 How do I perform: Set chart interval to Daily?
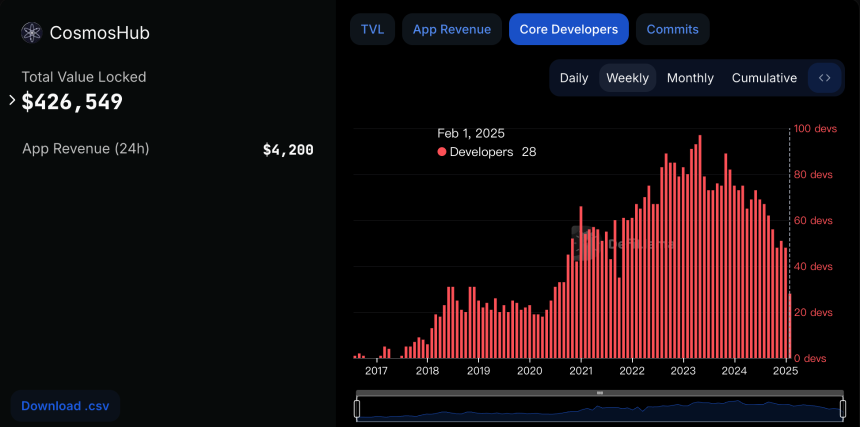pos(574,78)
